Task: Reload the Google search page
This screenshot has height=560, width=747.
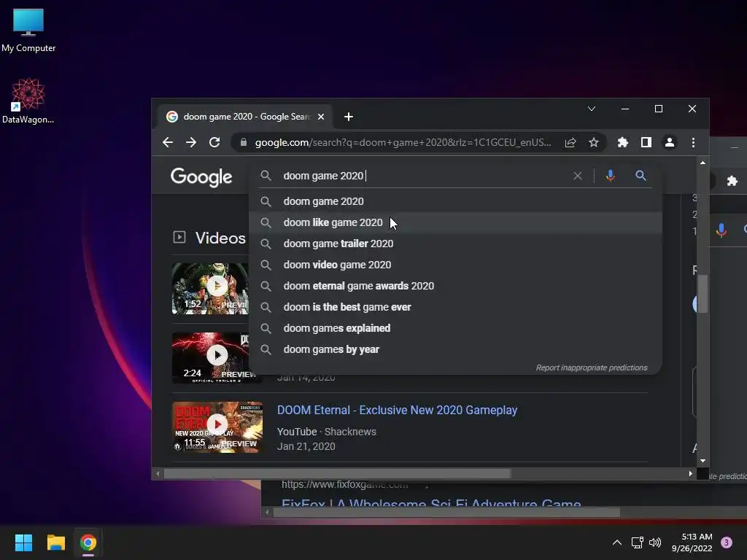Action: pyautogui.click(x=214, y=142)
